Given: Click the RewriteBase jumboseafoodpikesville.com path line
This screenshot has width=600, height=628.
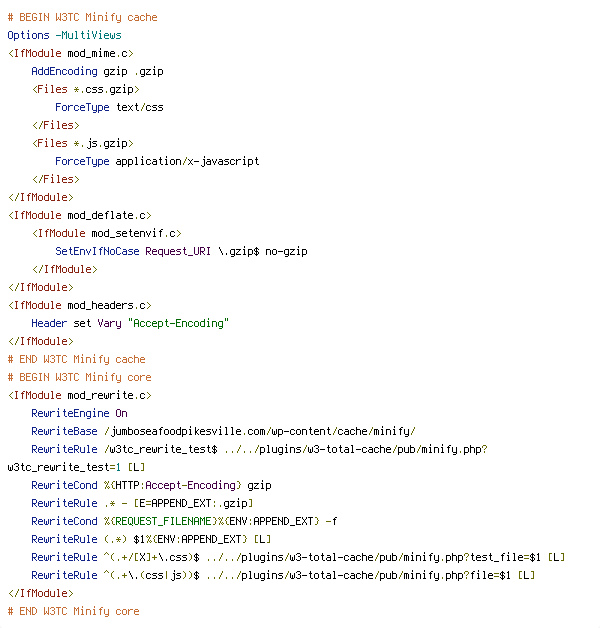Looking at the screenshot, I should (x=223, y=431).
